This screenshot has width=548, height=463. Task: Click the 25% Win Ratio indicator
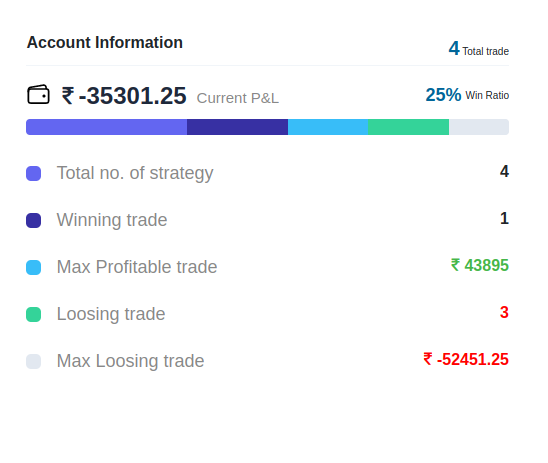467,95
